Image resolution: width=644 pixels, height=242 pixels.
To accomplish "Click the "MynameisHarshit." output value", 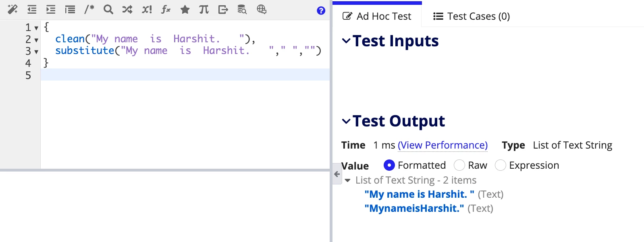I will (x=414, y=208).
